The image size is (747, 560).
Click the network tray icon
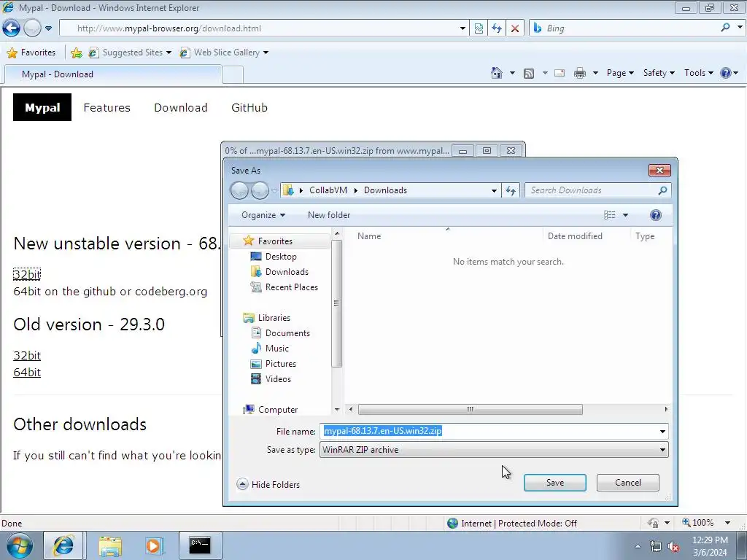click(x=656, y=546)
